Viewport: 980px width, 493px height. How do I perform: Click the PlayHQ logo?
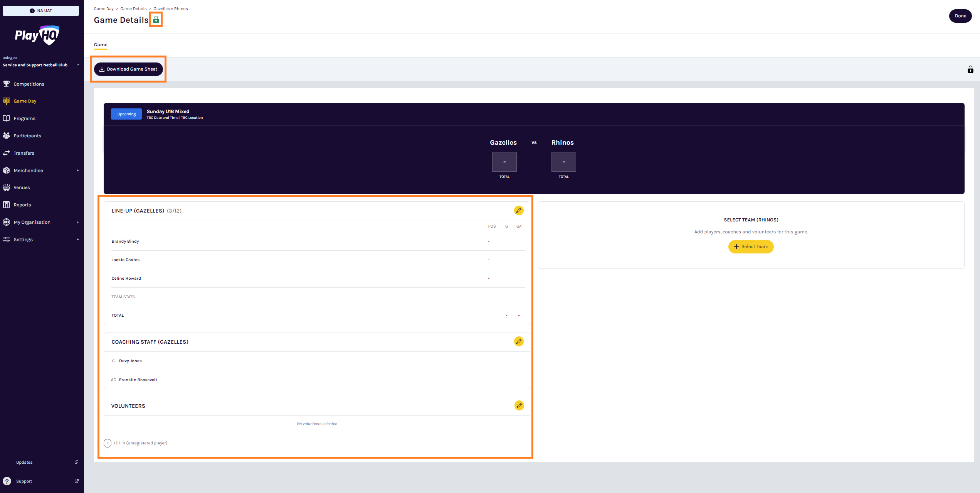click(x=37, y=35)
